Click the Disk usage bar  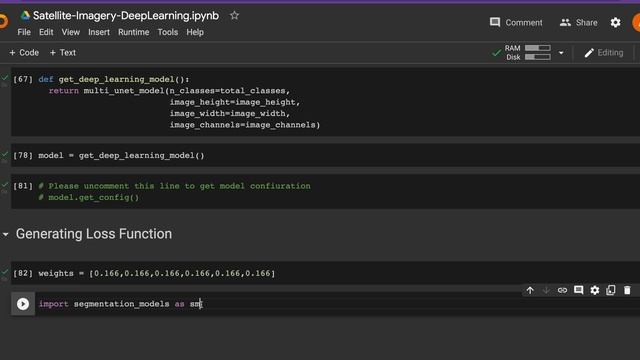point(538,57)
